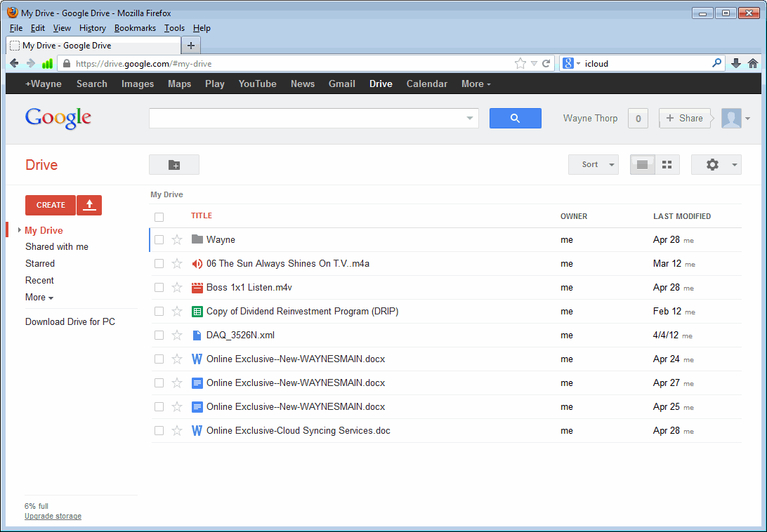This screenshot has width=767, height=532.
Task: Star the Boss 1x1 Listen.m4v file
Action: pos(177,288)
